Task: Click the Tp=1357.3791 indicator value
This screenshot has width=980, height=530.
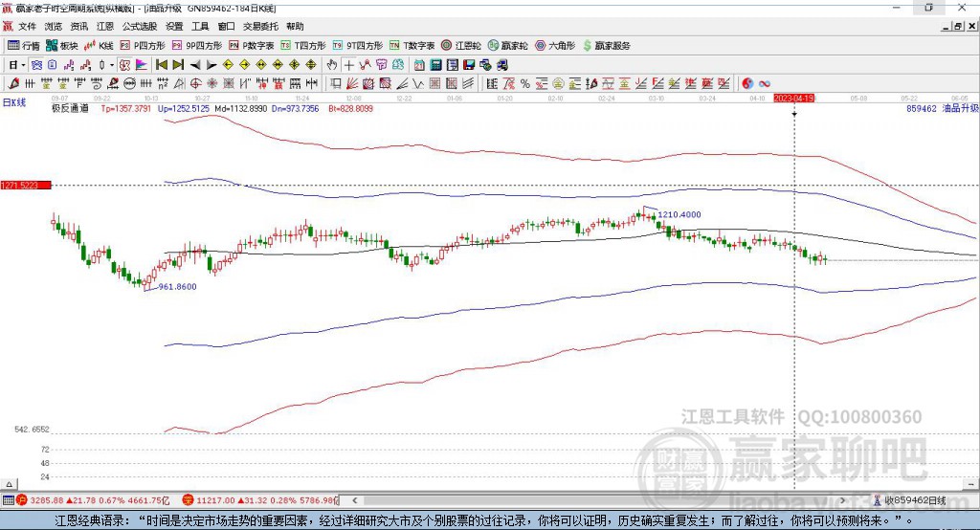Action: pos(125,108)
